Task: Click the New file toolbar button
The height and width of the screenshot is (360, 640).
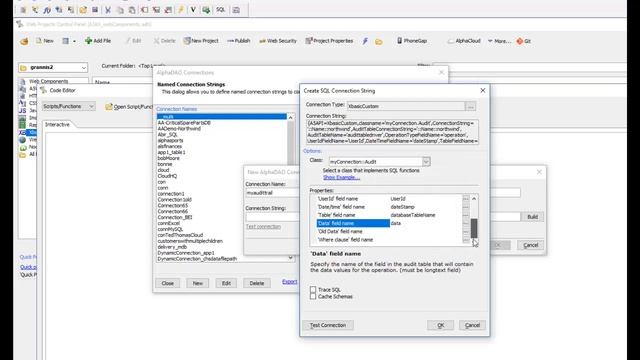Action: pyautogui.click(x=45, y=41)
